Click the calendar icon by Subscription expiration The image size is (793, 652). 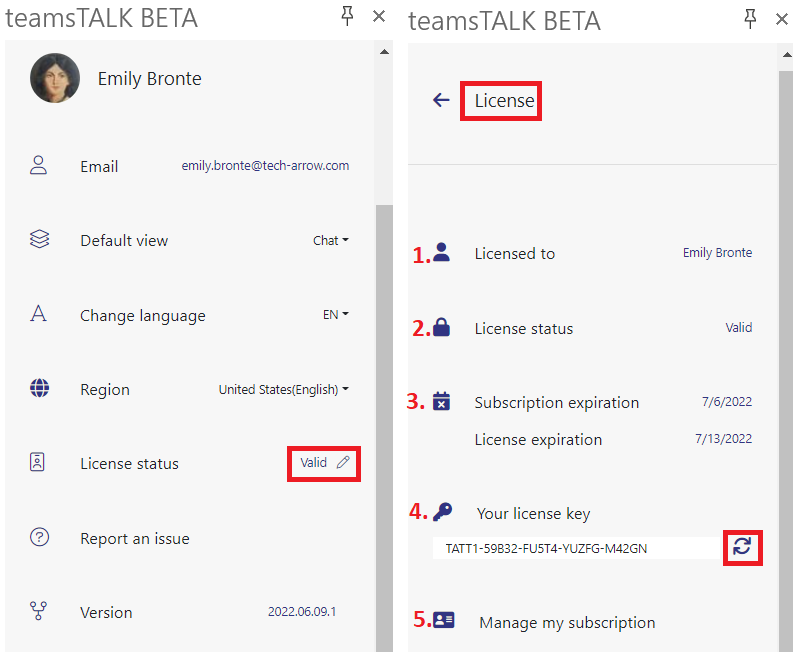click(x=441, y=401)
